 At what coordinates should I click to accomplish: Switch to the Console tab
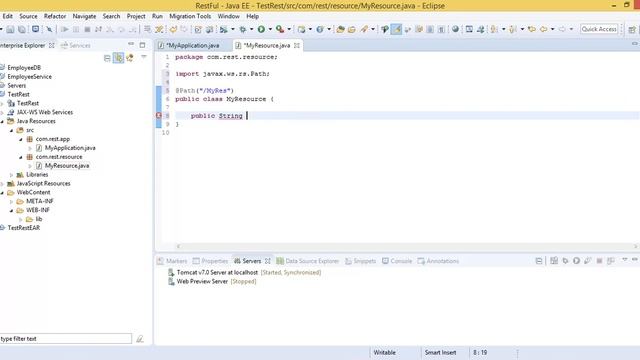click(397, 261)
